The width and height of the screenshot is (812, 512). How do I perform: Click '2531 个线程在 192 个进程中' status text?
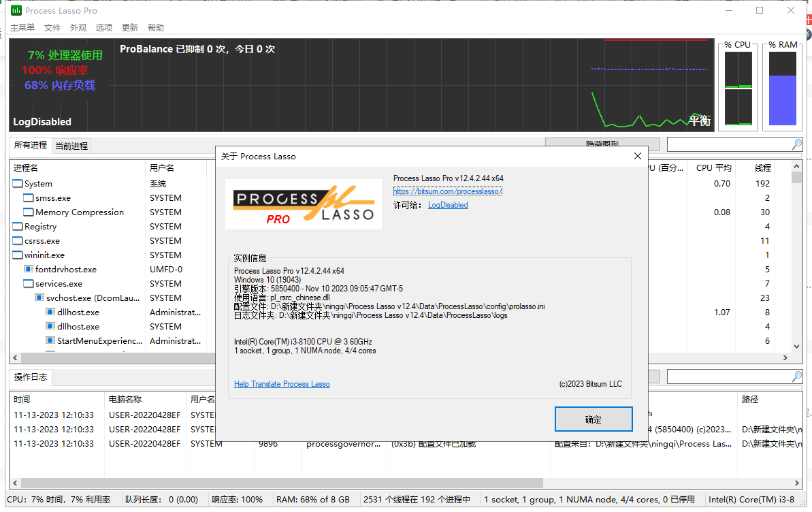tap(417, 500)
